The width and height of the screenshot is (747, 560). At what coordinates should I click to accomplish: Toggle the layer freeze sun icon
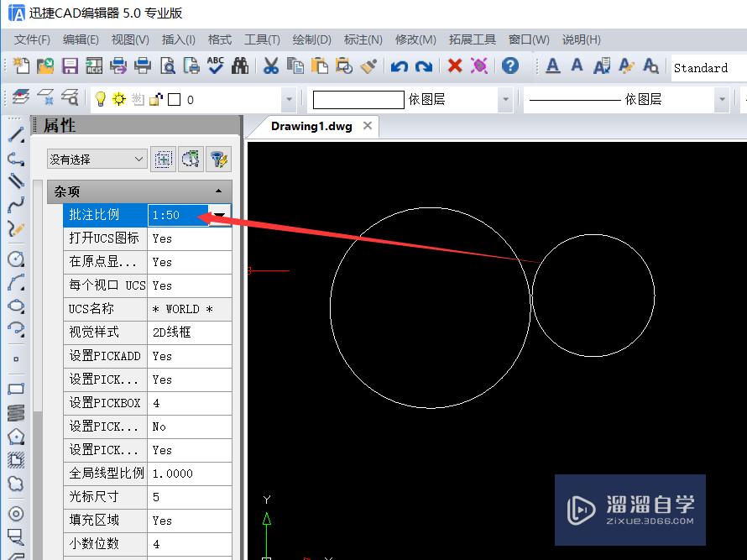(x=118, y=98)
